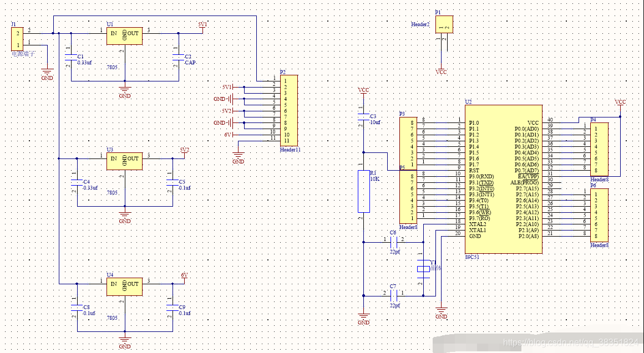Select the C6 22pf capacitor
Image resolution: width=644 pixels, height=353 pixels.
(x=393, y=242)
